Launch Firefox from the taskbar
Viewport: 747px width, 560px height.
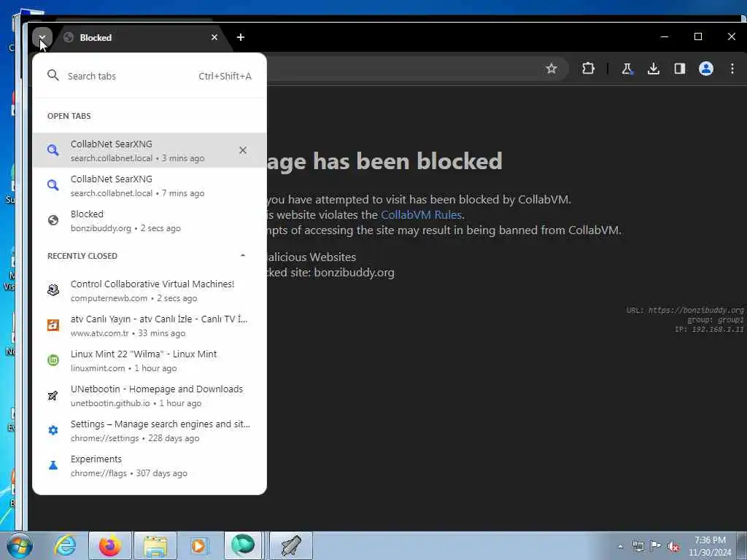109,545
